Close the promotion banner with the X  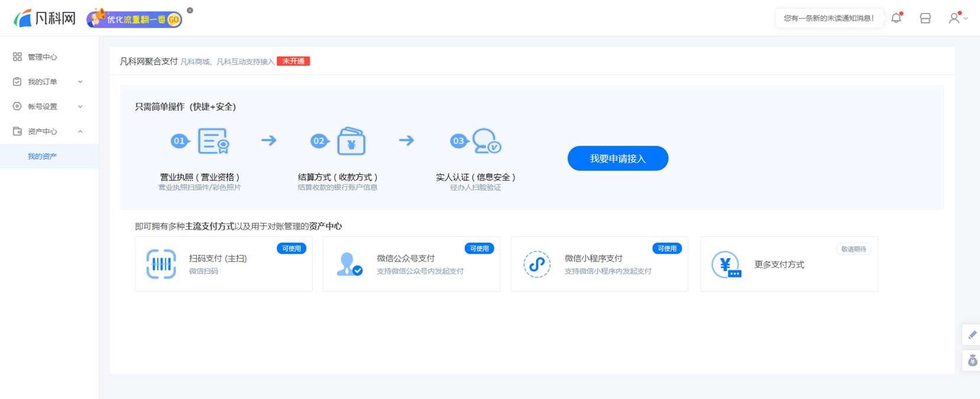[x=190, y=11]
